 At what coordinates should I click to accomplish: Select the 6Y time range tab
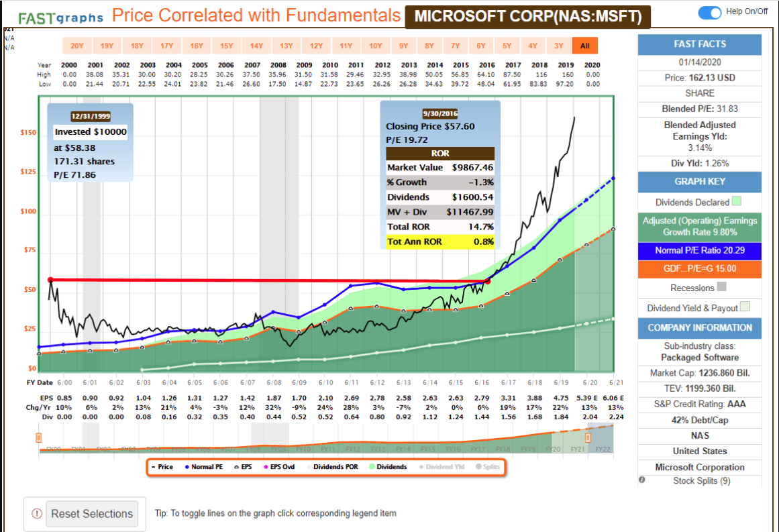tap(481, 46)
